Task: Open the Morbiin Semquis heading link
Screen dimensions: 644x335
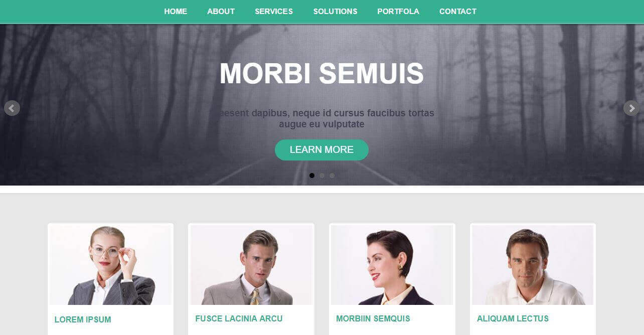Action: (x=373, y=318)
